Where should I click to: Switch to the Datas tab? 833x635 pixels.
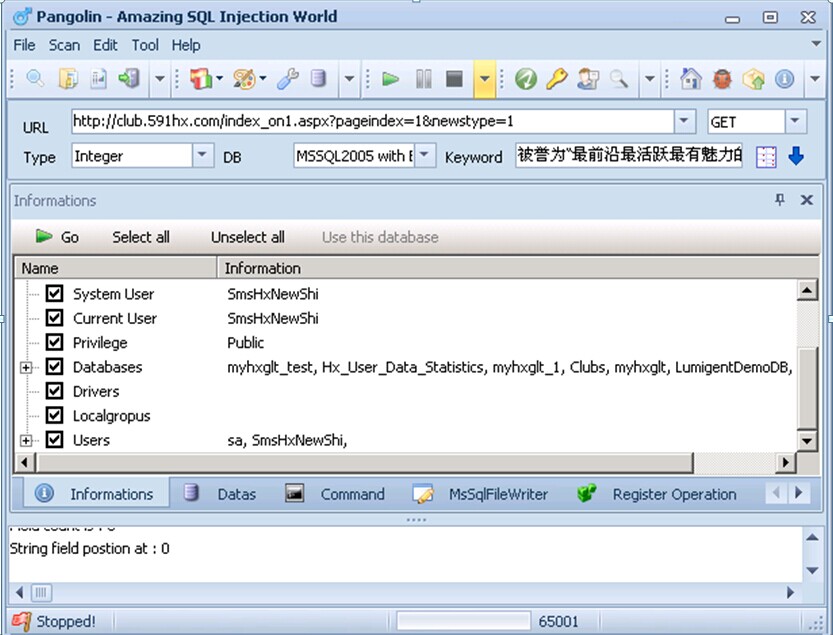(220, 494)
